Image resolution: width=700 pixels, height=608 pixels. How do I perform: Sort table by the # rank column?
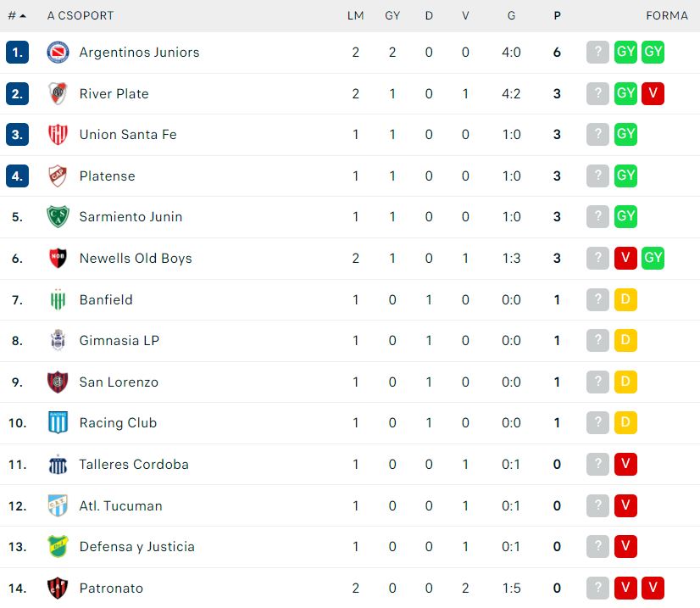[x=16, y=15]
